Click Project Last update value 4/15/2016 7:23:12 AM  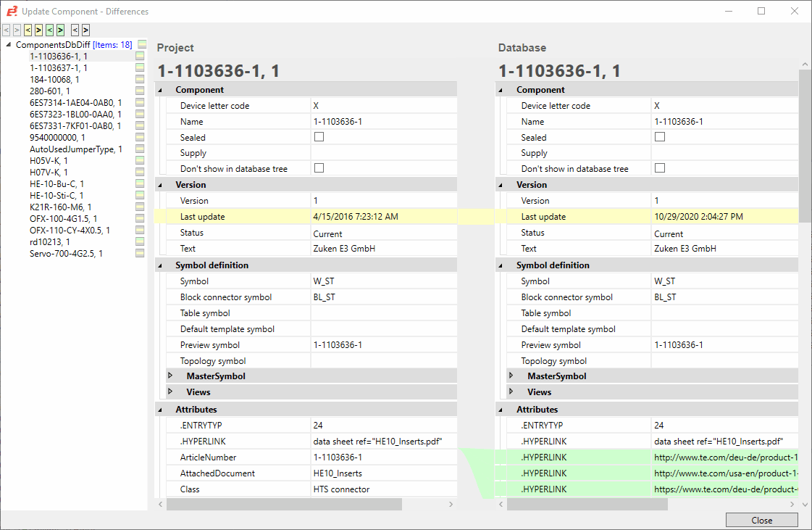tap(356, 217)
